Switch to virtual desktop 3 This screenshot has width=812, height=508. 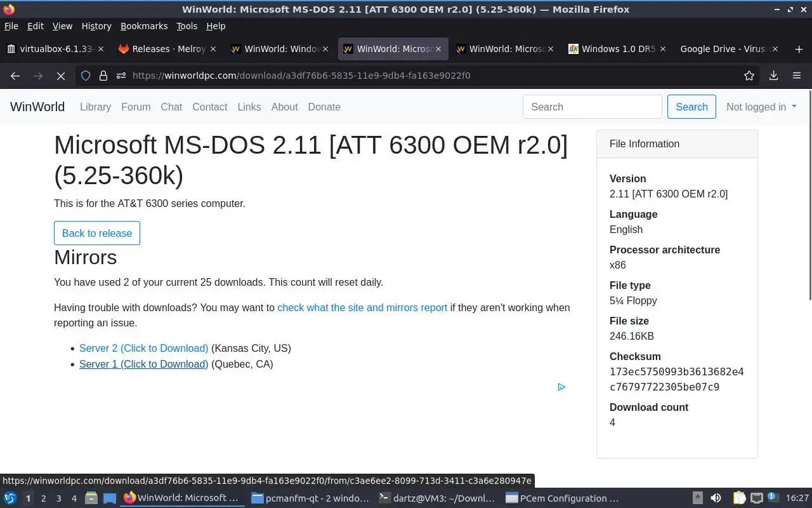(x=58, y=498)
